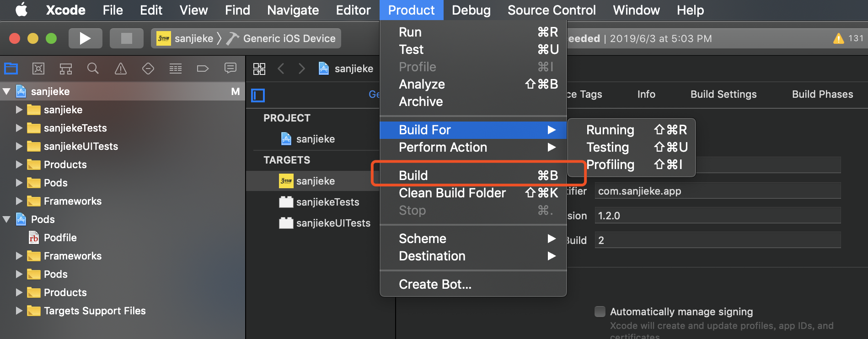Open the Breakpoint navigator icon
This screenshot has width=868, height=339.
click(x=203, y=69)
